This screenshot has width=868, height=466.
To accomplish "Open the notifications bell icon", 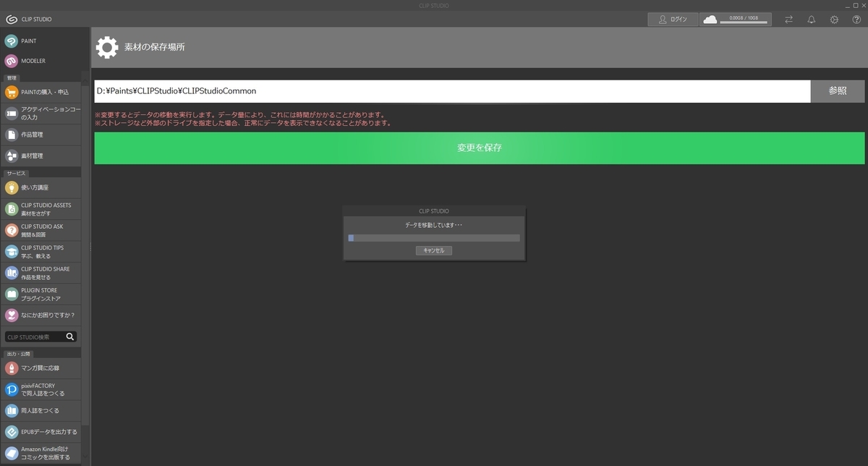I will (812, 19).
